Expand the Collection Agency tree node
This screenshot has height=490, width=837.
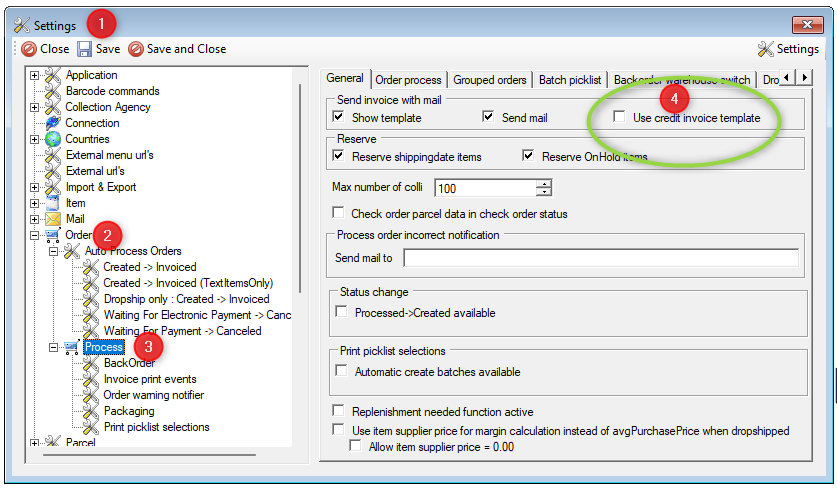(35, 107)
